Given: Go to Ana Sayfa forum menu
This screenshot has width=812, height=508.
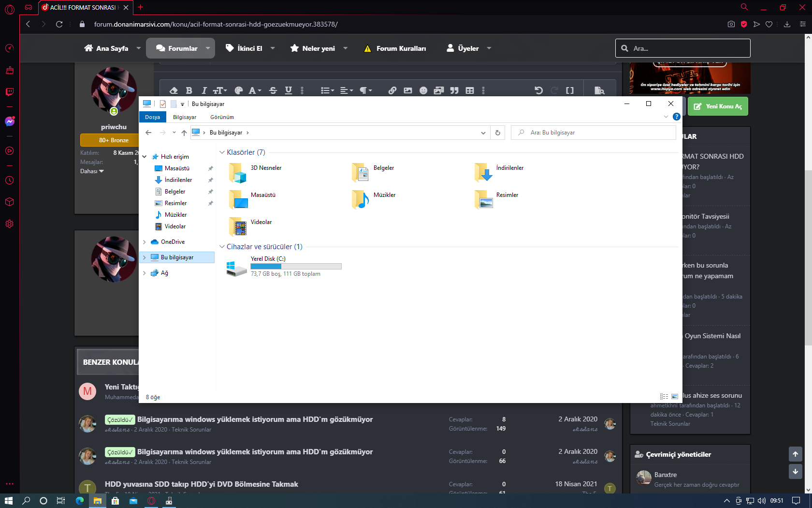Looking at the screenshot, I should pyautogui.click(x=106, y=48).
